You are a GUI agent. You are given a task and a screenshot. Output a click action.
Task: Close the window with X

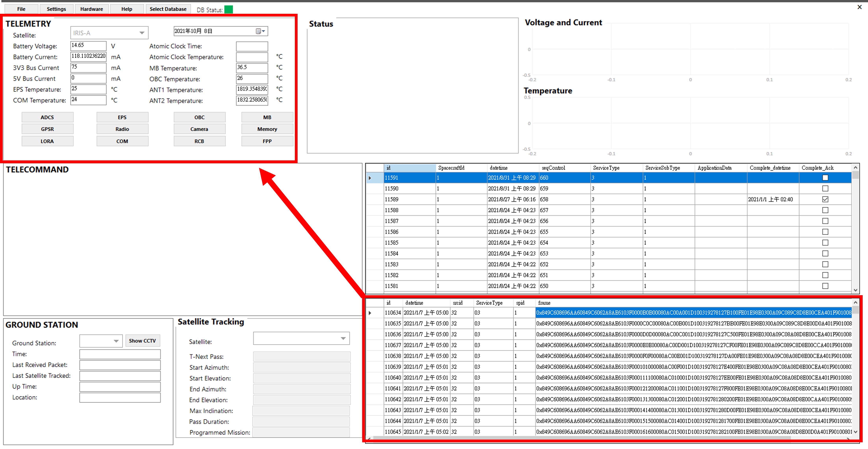(859, 7)
